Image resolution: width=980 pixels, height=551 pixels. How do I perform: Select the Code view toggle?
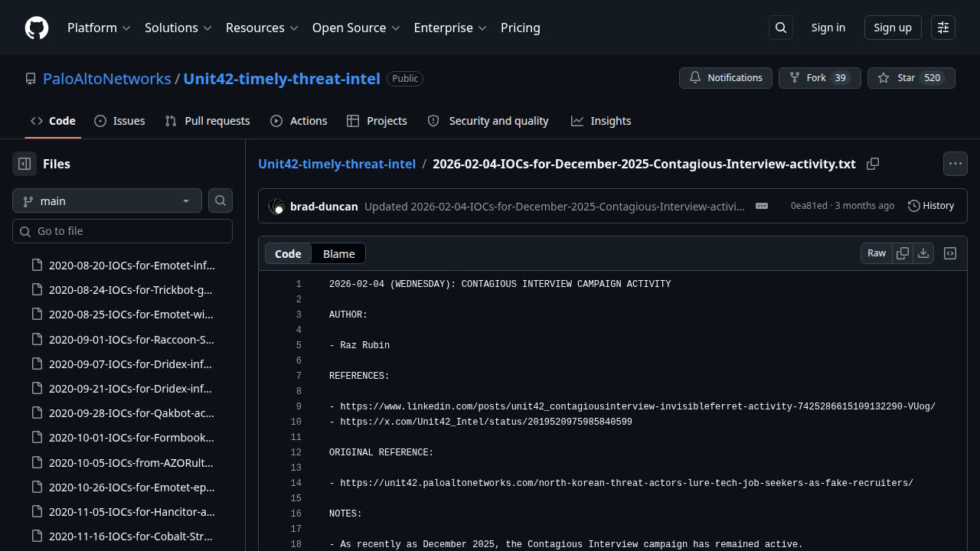click(288, 253)
